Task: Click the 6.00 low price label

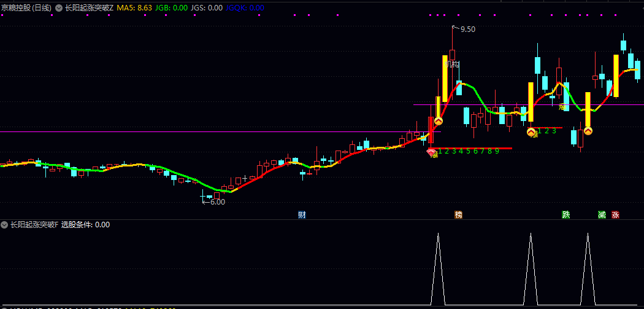Action: pyautogui.click(x=218, y=202)
